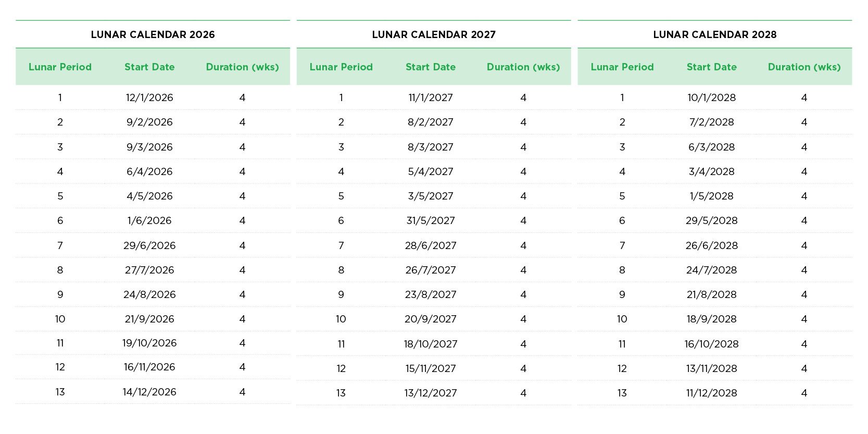Click start date 28/6/2027
The image size is (868, 434).
(431, 245)
